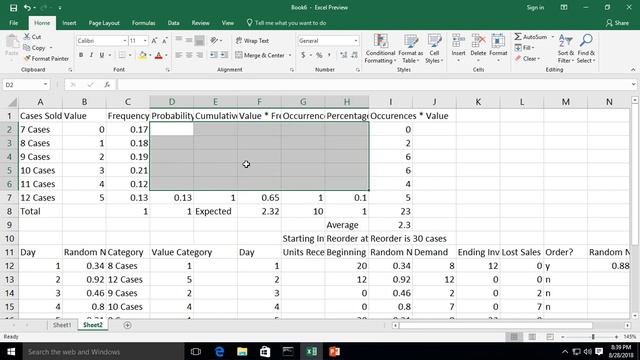Switch to the Page Layout tab

point(104,23)
